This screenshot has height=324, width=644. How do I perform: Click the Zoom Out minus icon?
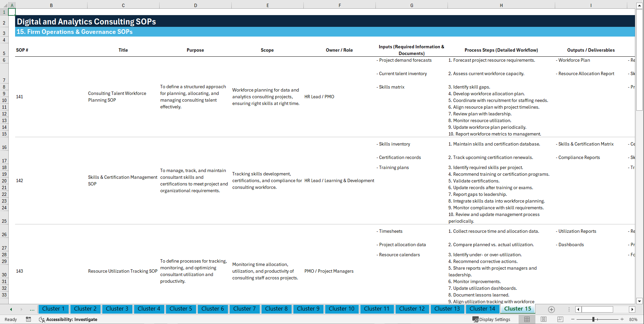[573, 319]
